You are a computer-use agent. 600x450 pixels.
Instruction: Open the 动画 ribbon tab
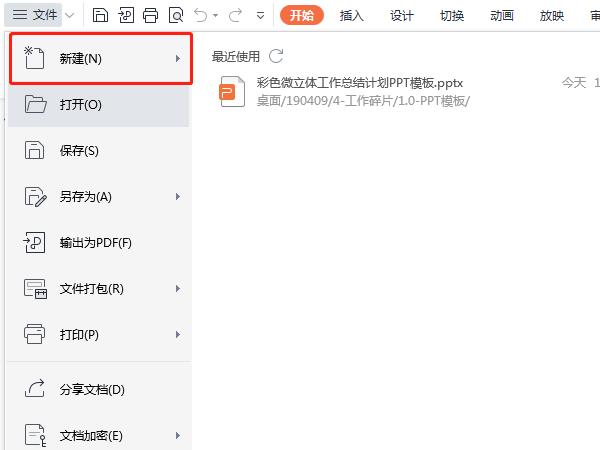click(502, 15)
